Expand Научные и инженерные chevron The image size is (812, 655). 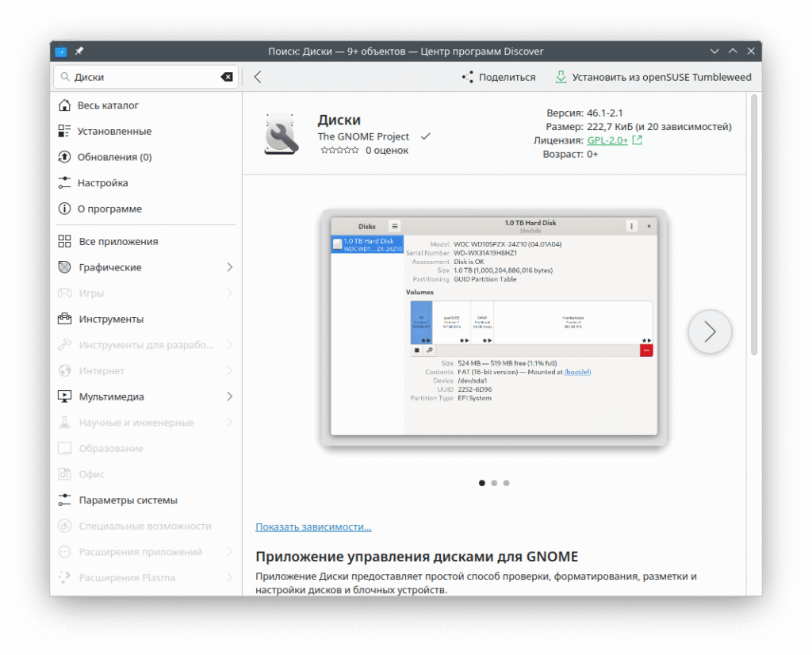tap(230, 423)
